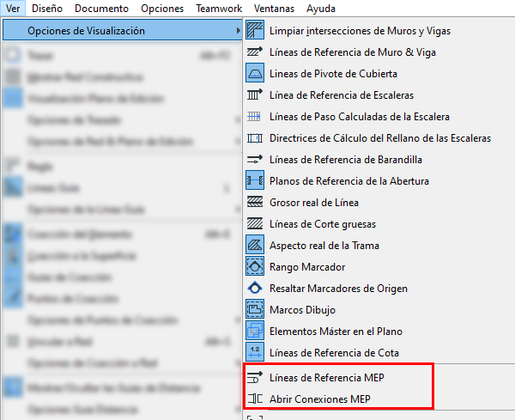Open the Ayuda menu
Screen dimensions: 515x420
tap(321, 9)
